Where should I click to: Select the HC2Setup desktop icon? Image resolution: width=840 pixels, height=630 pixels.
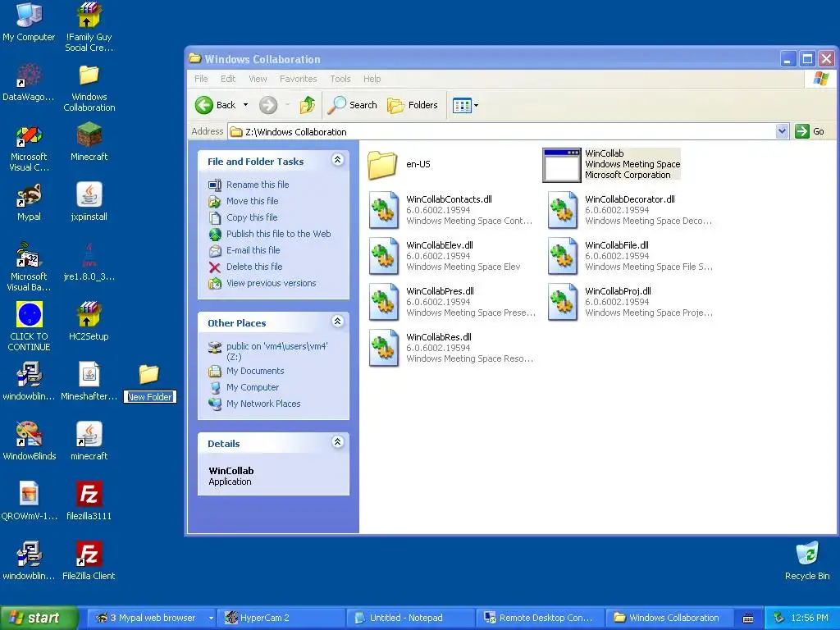(89, 315)
